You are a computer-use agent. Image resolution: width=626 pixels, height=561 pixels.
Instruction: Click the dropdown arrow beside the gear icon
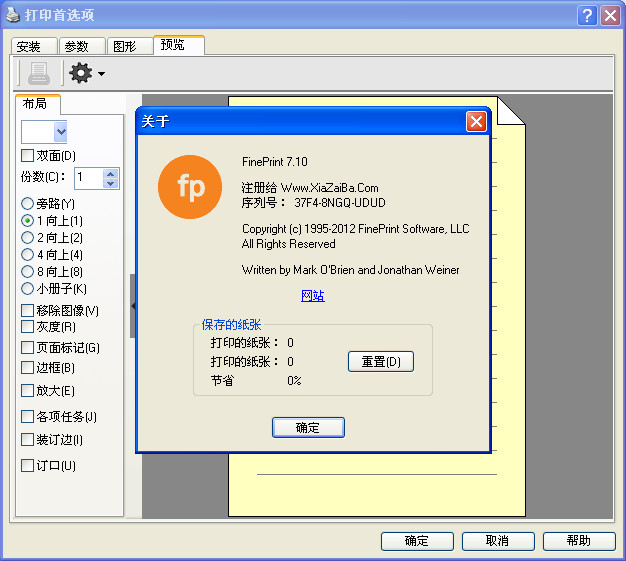(101, 73)
